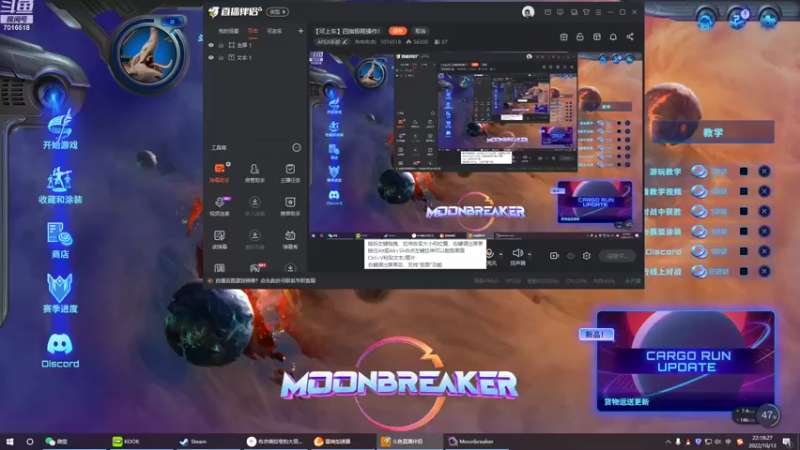The image size is (800, 450).
Task: Open the layout grid icon in toolbar
Action: pos(596,37)
